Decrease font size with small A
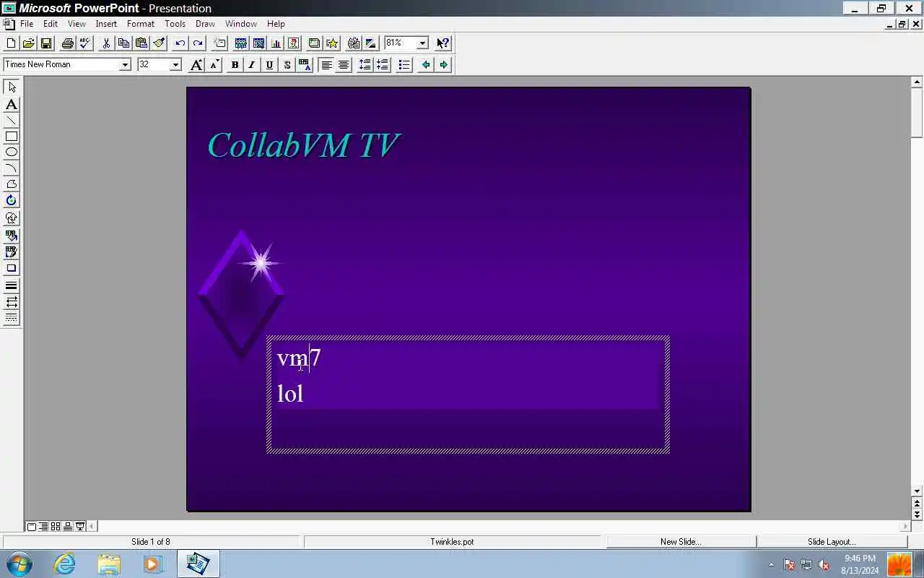This screenshot has width=924, height=578. click(x=214, y=65)
